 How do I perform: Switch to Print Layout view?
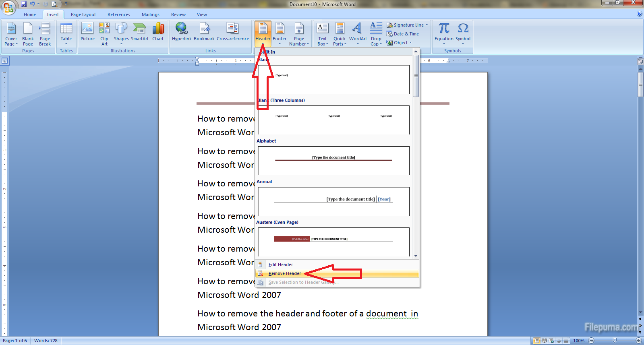(536, 341)
